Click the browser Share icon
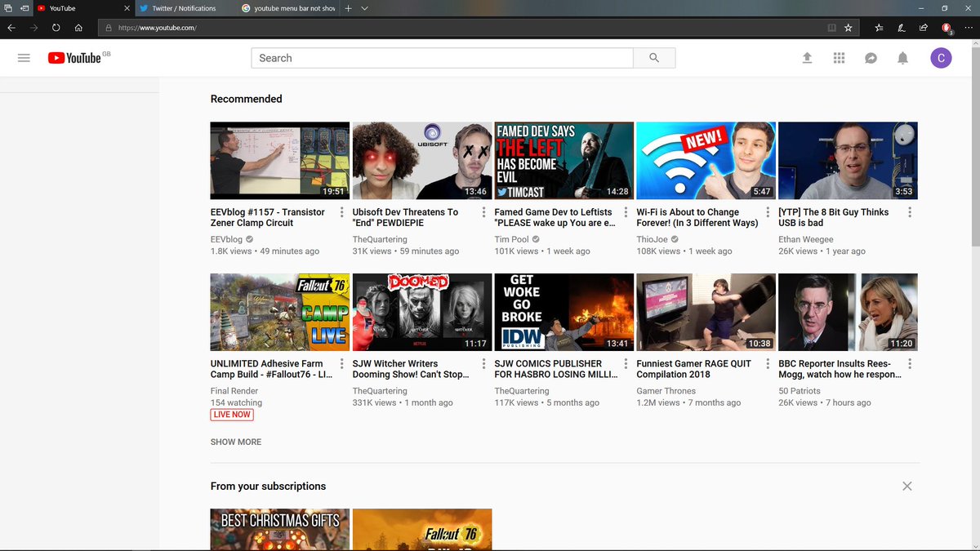This screenshot has width=980, height=551. pyautogui.click(x=923, y=27)
